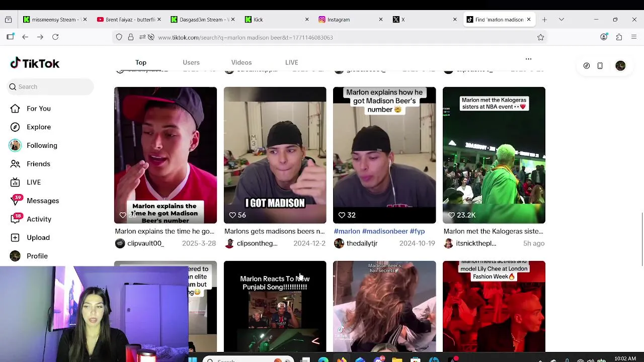
Task: Open Profile in sidebar
Action: click(x=37, y=256)
